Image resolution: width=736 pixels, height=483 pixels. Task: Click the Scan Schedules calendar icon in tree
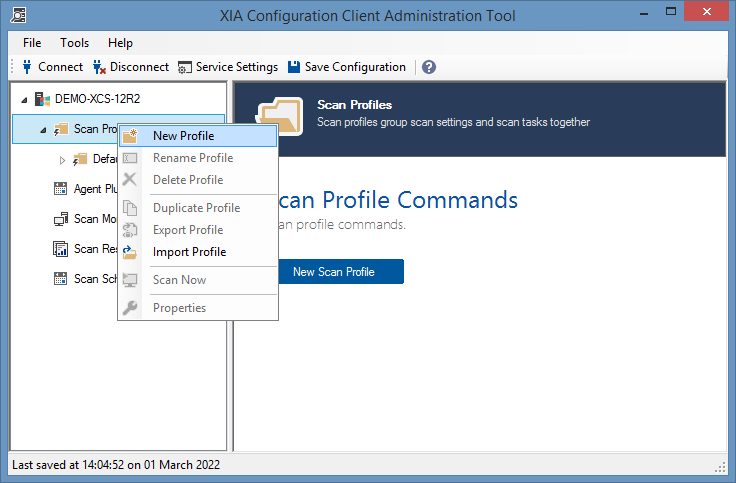click(61, 279)
